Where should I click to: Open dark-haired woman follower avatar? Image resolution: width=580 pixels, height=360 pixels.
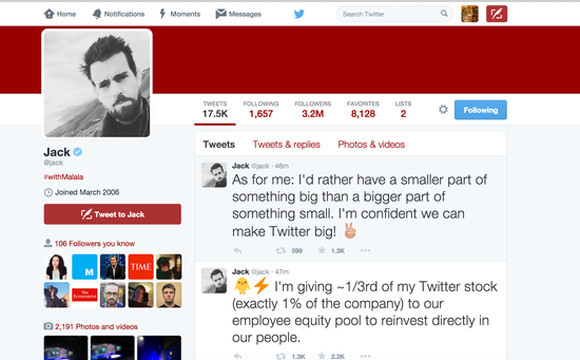click(x=56, y=266)
